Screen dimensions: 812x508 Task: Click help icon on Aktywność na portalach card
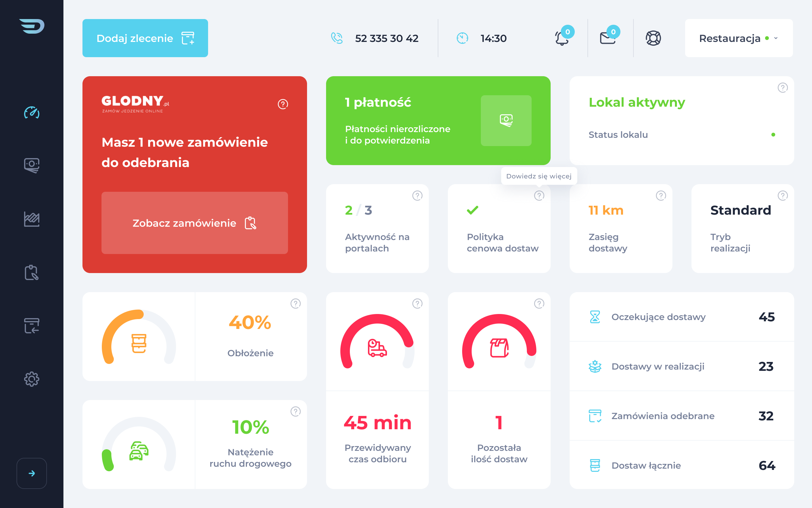pyautogui.click(x=417, y=196)
